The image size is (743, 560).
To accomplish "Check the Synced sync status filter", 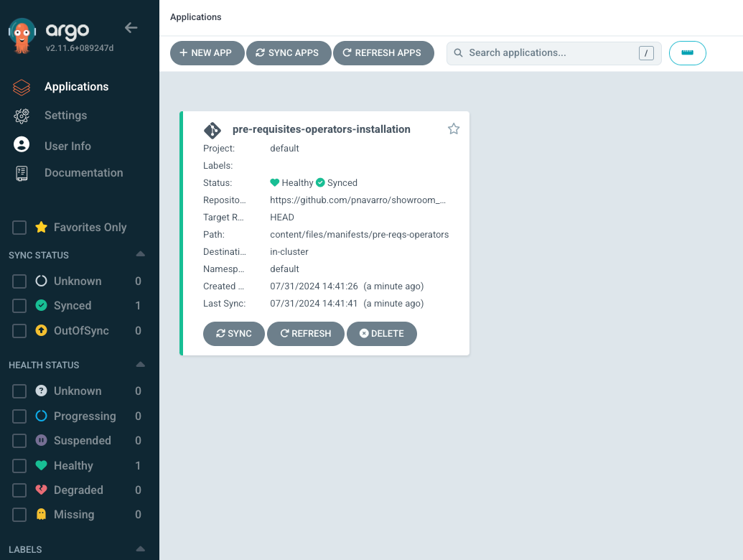I will tap(19, 306).
